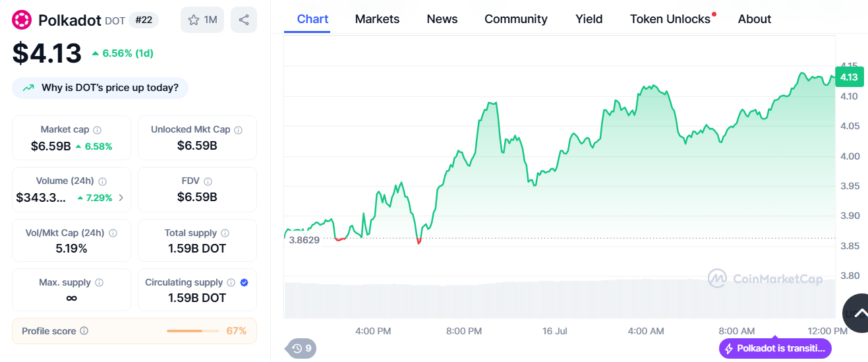The height and width of the screenshot is (362, 868).
Task: Click the #22 rank badge
Action: (x=144, y=20)
